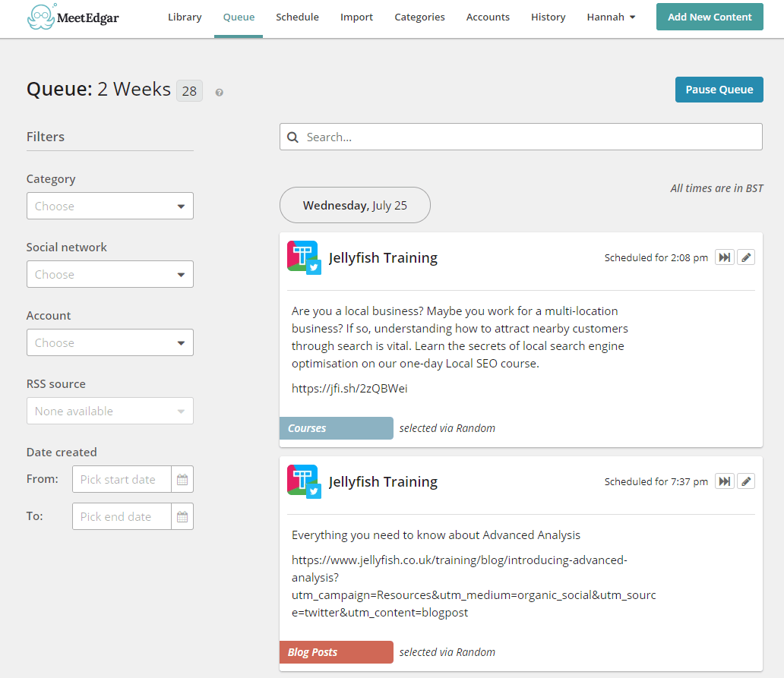The height and width of the screenshot is (678, 784).
Task: Open calendar icon for To date
Action: (x=182, y=516)
